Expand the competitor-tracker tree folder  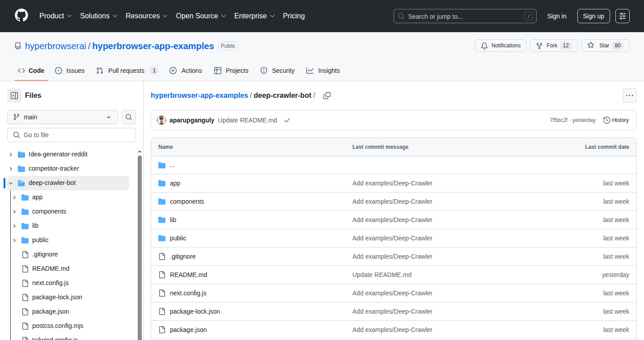point(11,168)
